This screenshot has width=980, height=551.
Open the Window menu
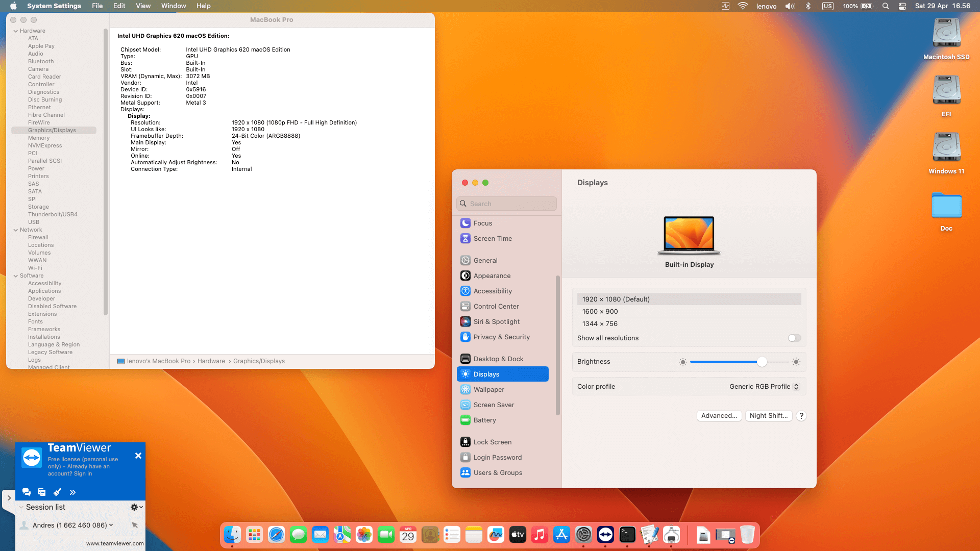coord(174,6)
